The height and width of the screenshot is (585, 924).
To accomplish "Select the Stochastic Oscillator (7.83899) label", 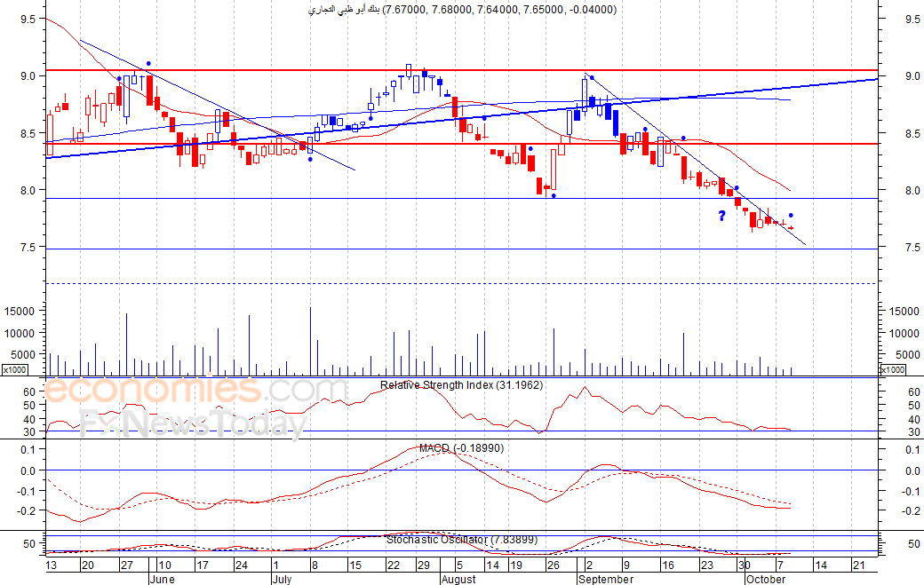I will coord(462,539).
